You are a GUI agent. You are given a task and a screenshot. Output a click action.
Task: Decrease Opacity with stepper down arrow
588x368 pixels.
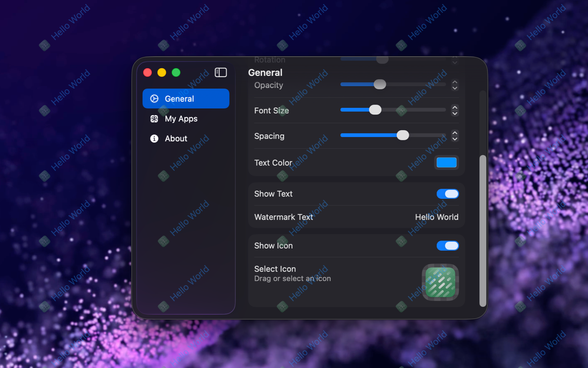(x=454, y=88)
